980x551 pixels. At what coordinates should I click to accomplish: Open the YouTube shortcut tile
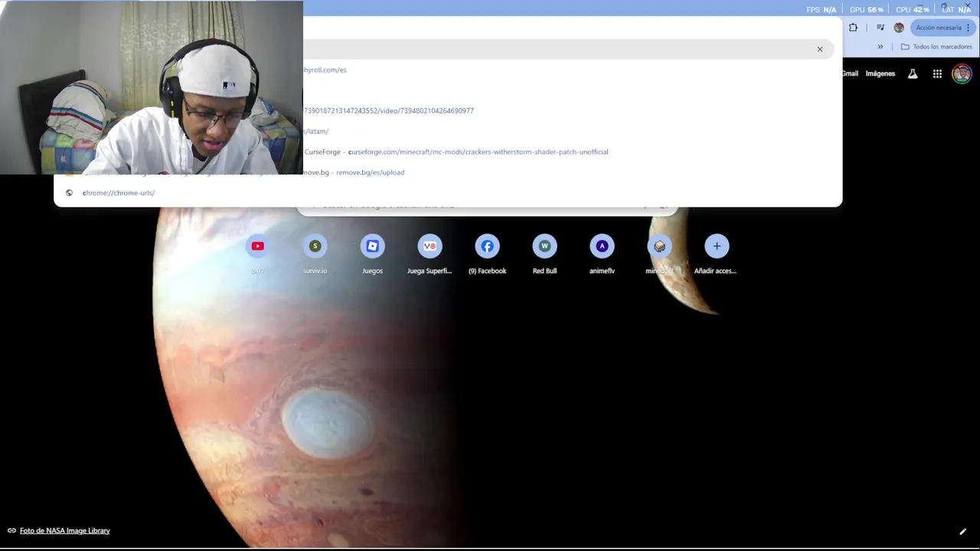click(257, 254)
